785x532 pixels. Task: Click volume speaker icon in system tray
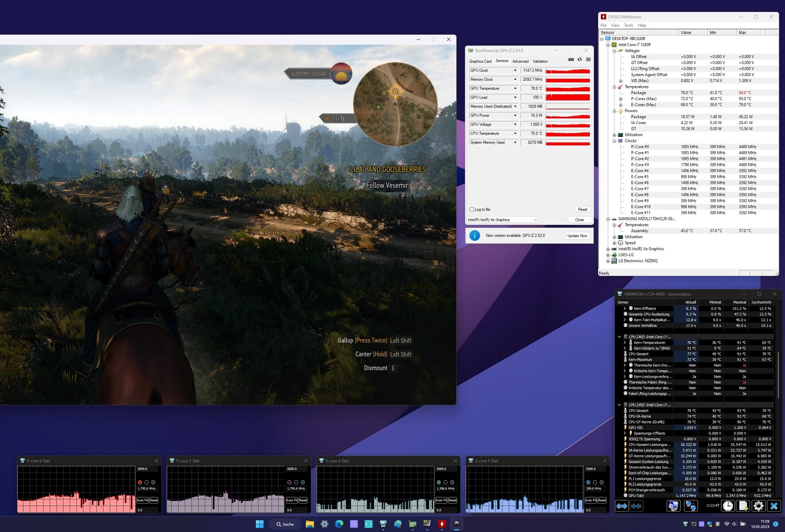(x=734, y=524)
